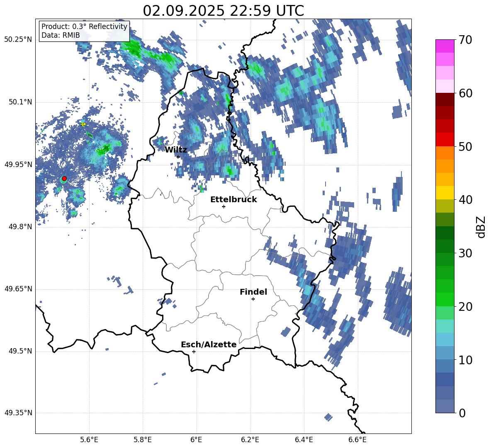
Task: Click the 49.95°N latitude label
Action: [x=18, y=165]
